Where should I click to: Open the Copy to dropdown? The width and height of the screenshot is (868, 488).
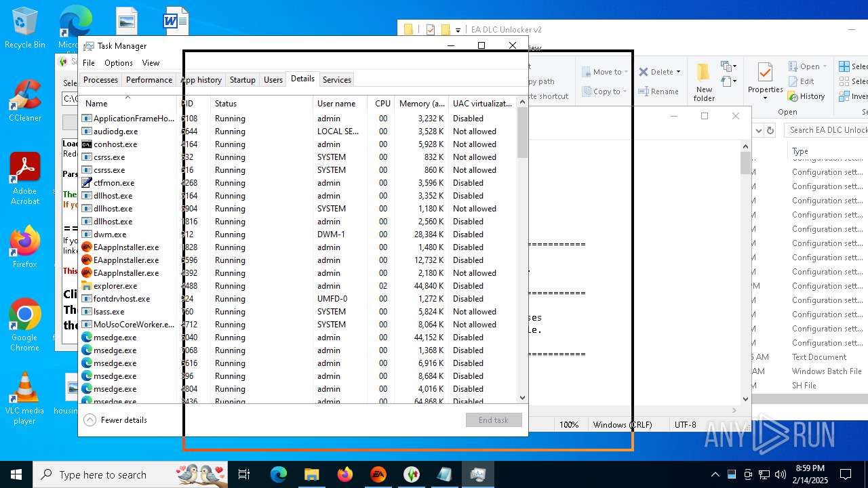(x=604, y=91)
